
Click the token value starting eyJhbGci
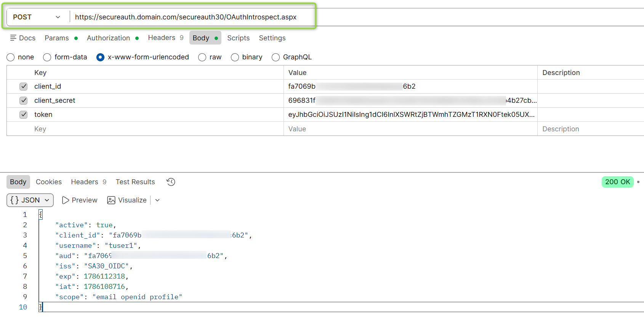(x=411, y=115)
